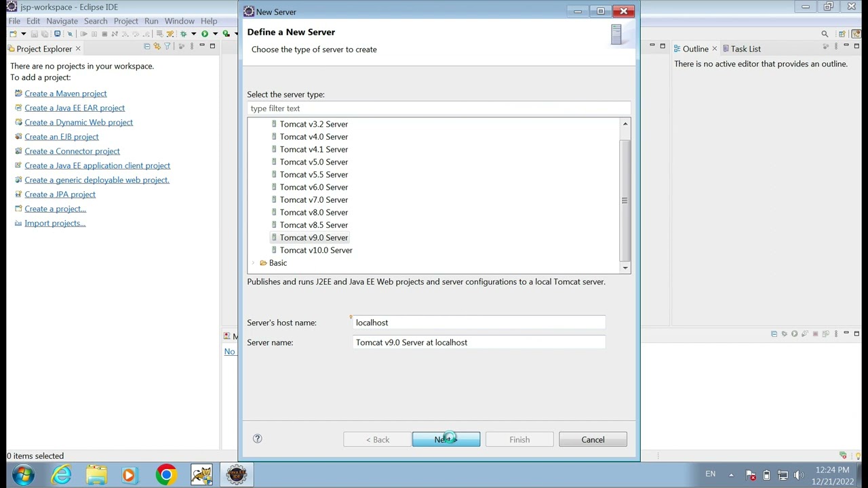Click Create a Dynamic Web project link
Image resolution: width=868 pixels, height=488 pixels.
click(79, 122)
